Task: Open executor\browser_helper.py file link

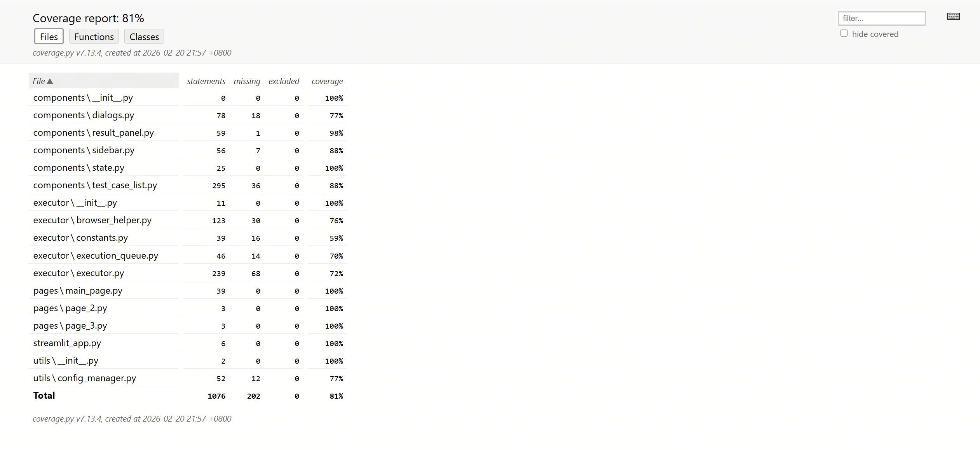Action: click(x=92, y=220)
